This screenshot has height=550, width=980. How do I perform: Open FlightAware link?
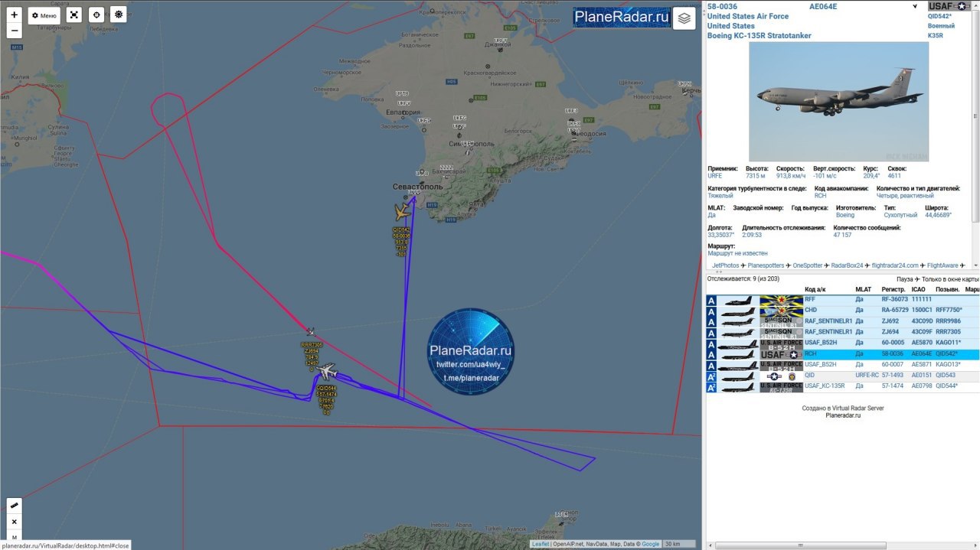942,265
